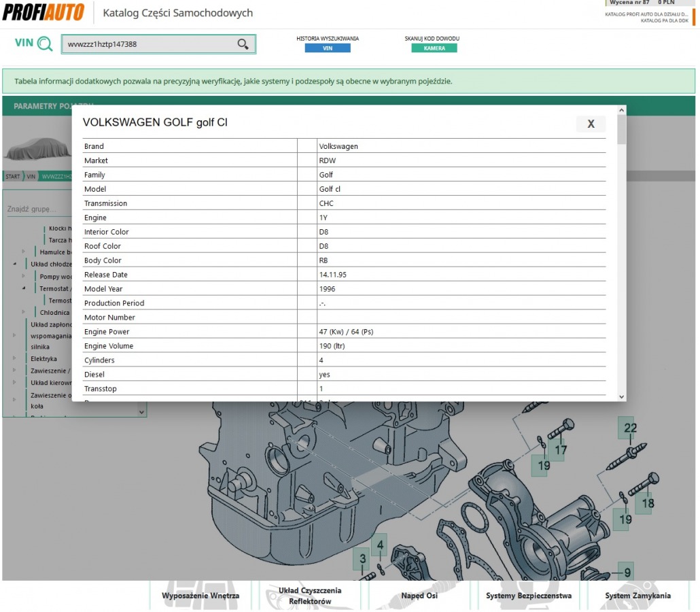Select the 'Chłodnica' tree item
700x612 pixels.
tap(54, 313)
